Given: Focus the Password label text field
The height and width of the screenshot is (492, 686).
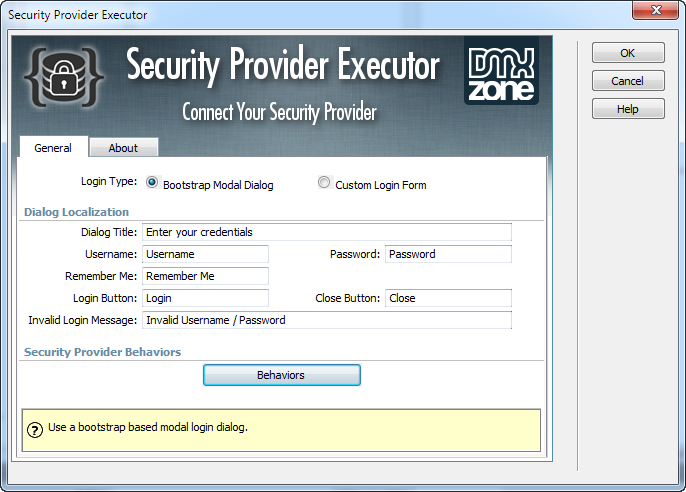Looking at the screenshot, I should [x=448, y=254].
